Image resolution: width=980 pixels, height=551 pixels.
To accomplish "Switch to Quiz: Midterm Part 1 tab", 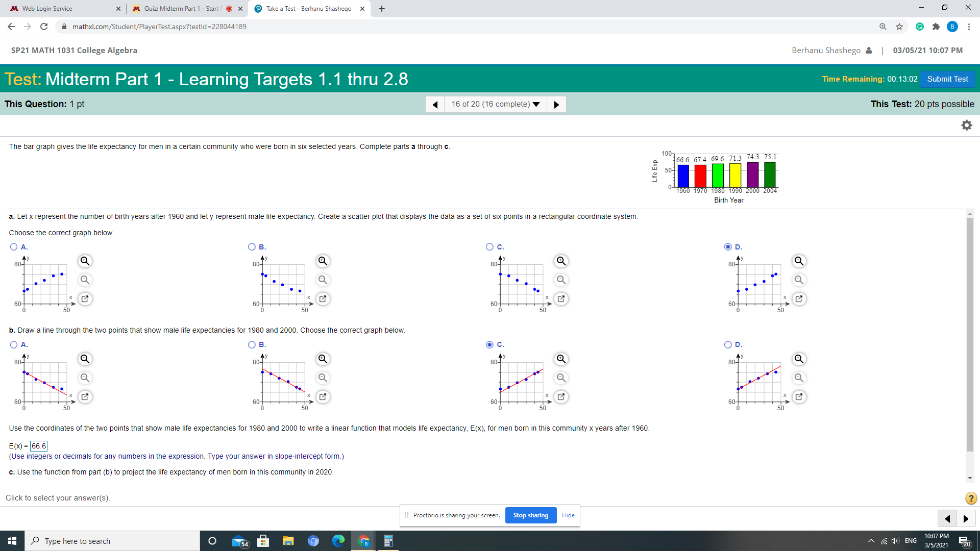I will pos(181,9).
